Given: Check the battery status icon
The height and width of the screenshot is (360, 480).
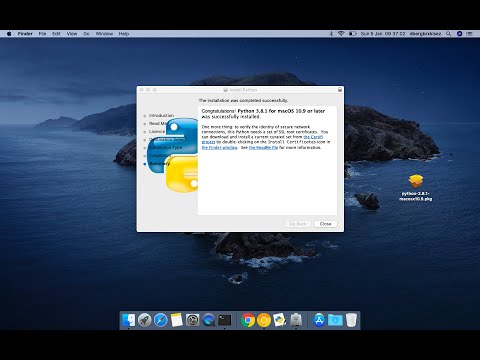Looking at the screenshot, I should coord(353,34).
